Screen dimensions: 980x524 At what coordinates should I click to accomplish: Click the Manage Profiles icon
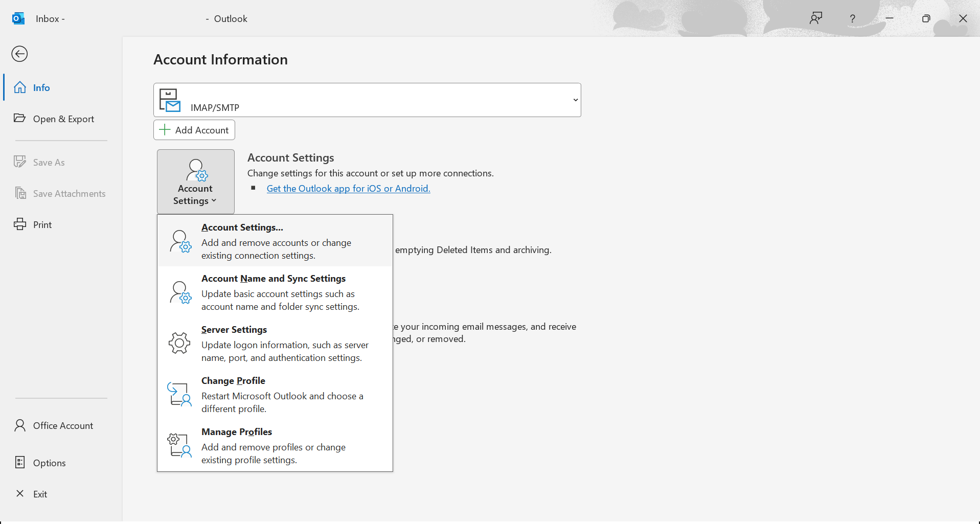point(179,445)
